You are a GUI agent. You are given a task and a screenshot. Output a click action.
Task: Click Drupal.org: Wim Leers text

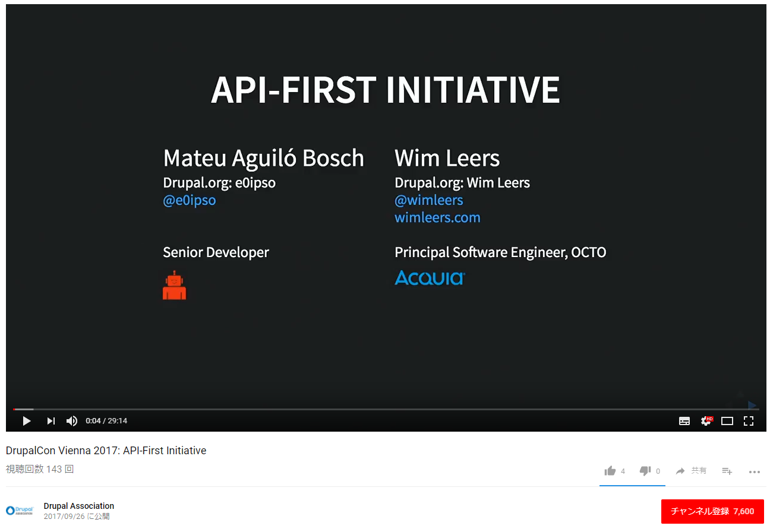click(x=462, y=183)
